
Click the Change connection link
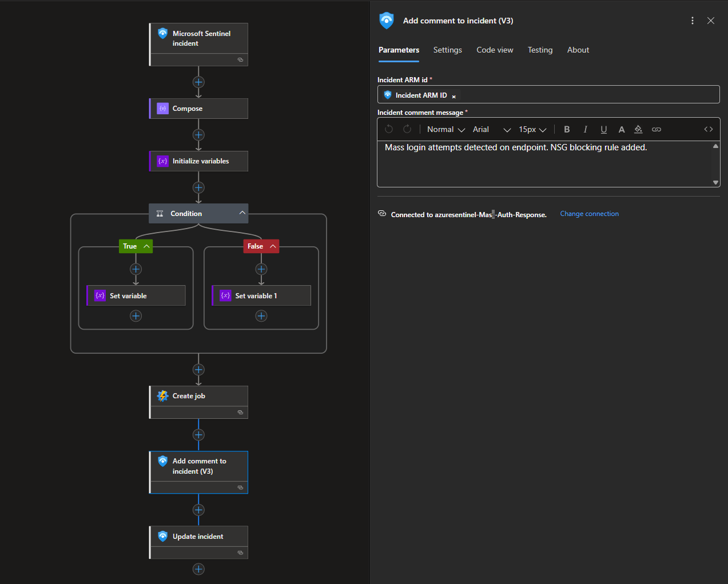coord(589,214)
